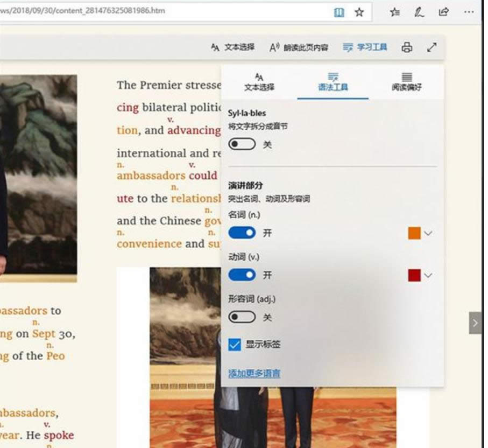Open 文本选择 in the reading toolbar
Viewport: 488px width, 448px height.
tap(233, 47)
